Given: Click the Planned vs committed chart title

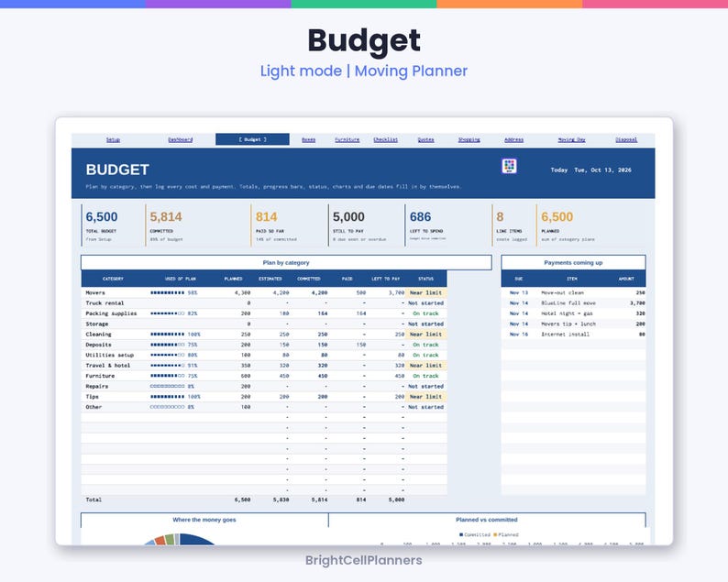Looking at the screenshot, I should coord(487,520).
